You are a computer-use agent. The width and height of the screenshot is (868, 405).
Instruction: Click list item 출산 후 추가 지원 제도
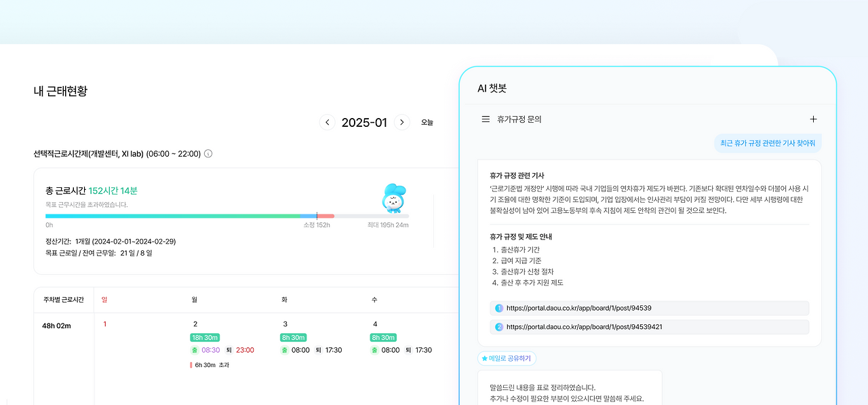532,282
